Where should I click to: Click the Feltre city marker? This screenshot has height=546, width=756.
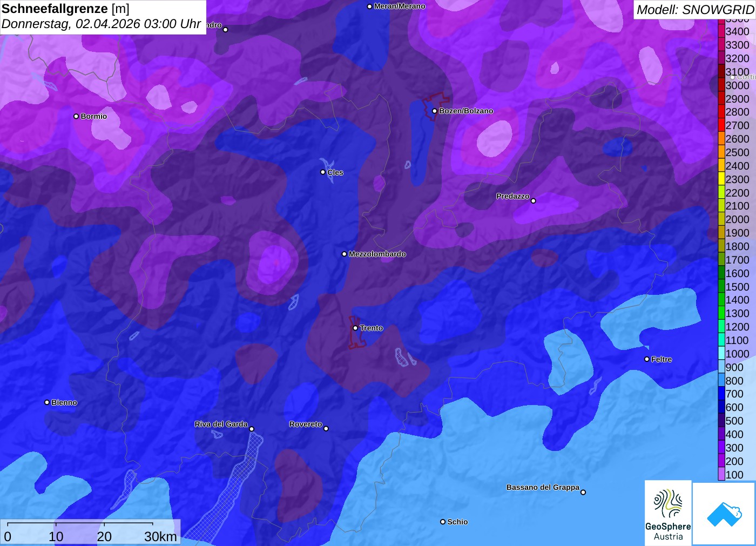(647, 359)
